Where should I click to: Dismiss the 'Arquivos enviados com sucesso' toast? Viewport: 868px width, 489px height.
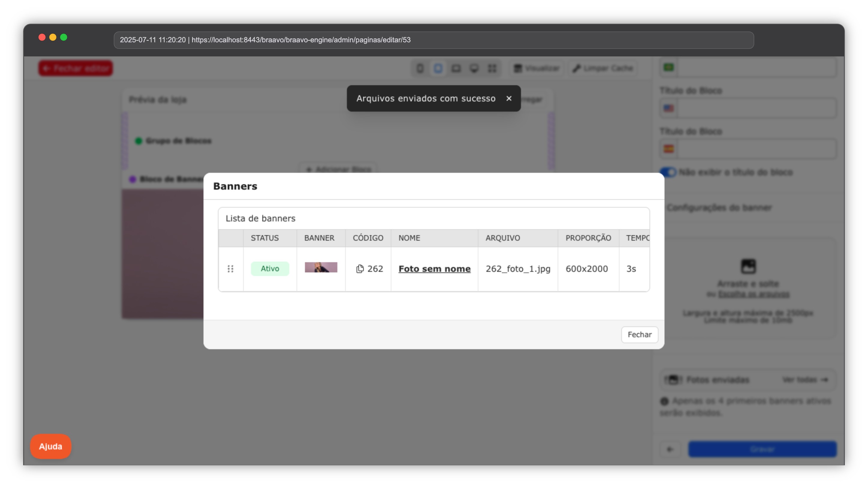[509, 98]
